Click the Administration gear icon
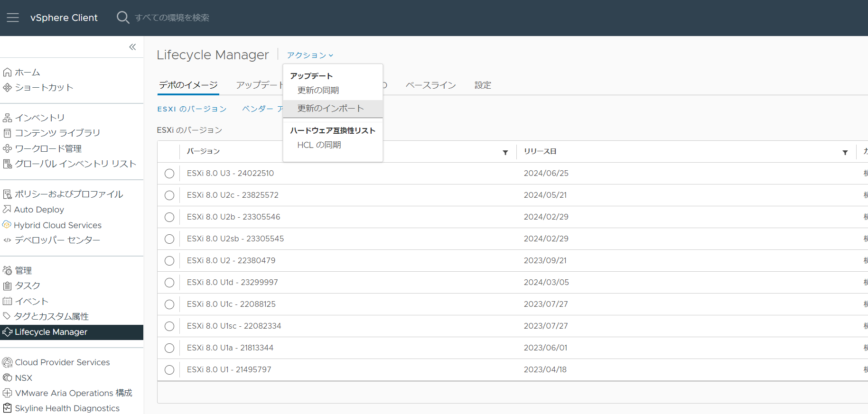 [7, 270]
